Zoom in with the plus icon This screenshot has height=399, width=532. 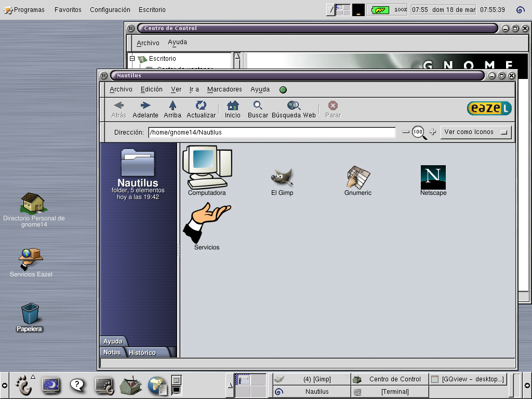[x=432, y=132]
